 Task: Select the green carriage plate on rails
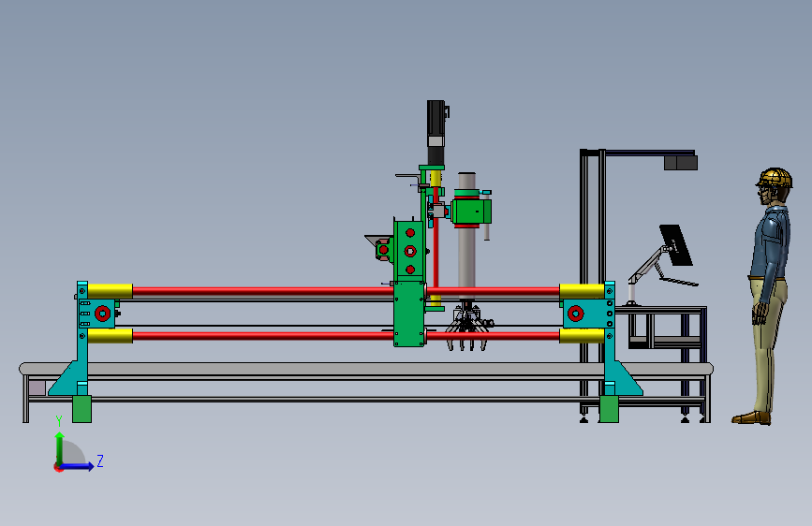coord(409,314)
